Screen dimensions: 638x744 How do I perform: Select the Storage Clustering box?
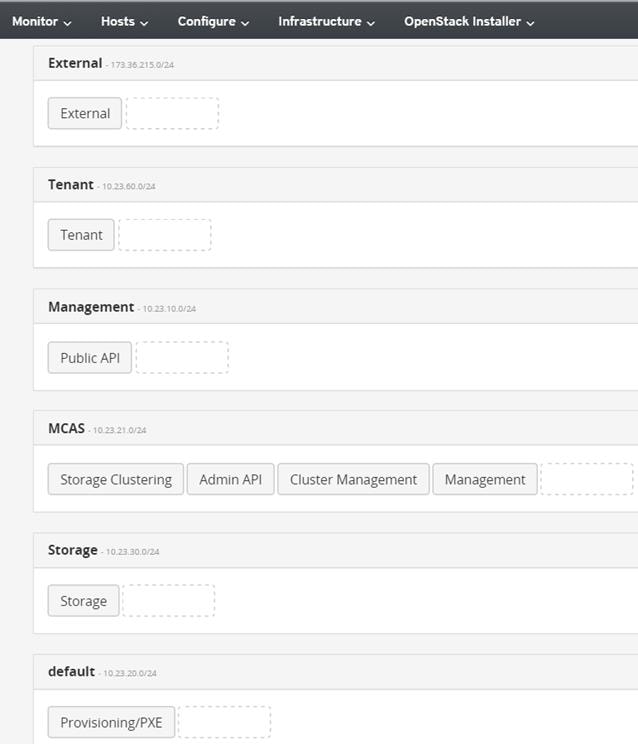(x=116, y=479)
